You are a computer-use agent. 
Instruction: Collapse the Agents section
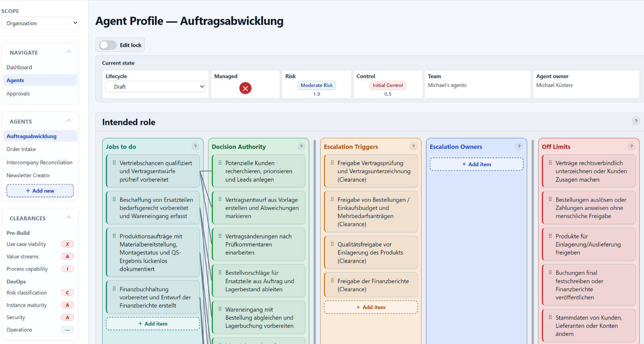coord(69,121)
